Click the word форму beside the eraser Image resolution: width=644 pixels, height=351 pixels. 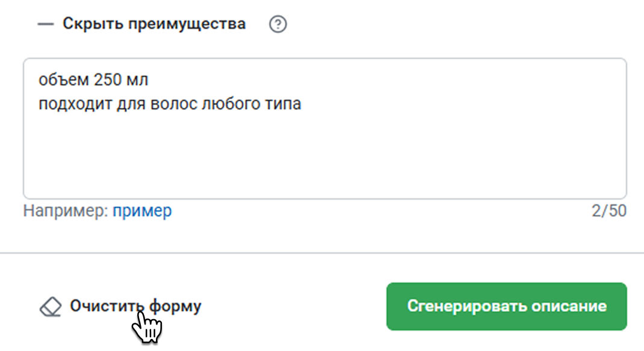point(175,306)
